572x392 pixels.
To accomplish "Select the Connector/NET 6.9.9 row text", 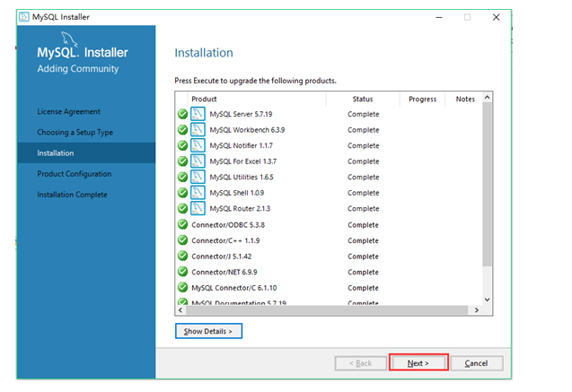I will (224, 272).
